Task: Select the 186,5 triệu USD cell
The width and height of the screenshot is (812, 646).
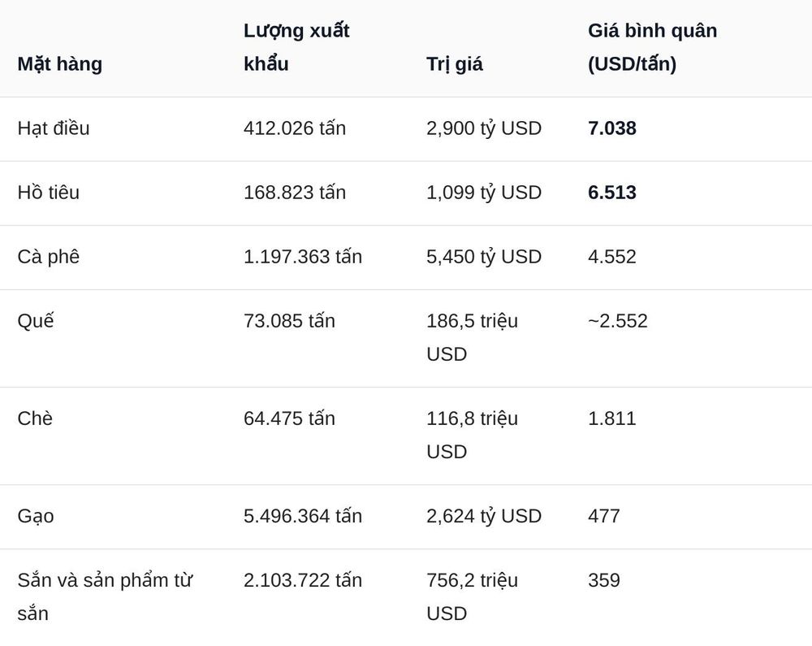Action: [472, 338]
